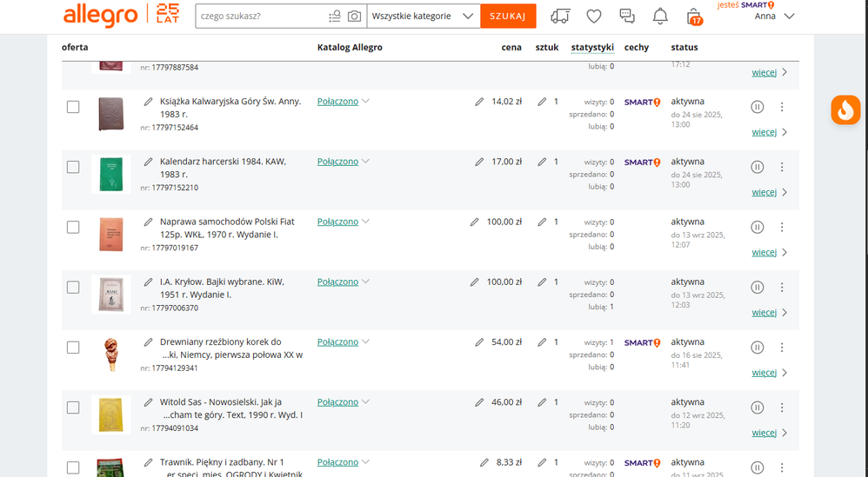Open Połączono link for Kalendarz harcerski
868x477 pixels.
[337, 162]
